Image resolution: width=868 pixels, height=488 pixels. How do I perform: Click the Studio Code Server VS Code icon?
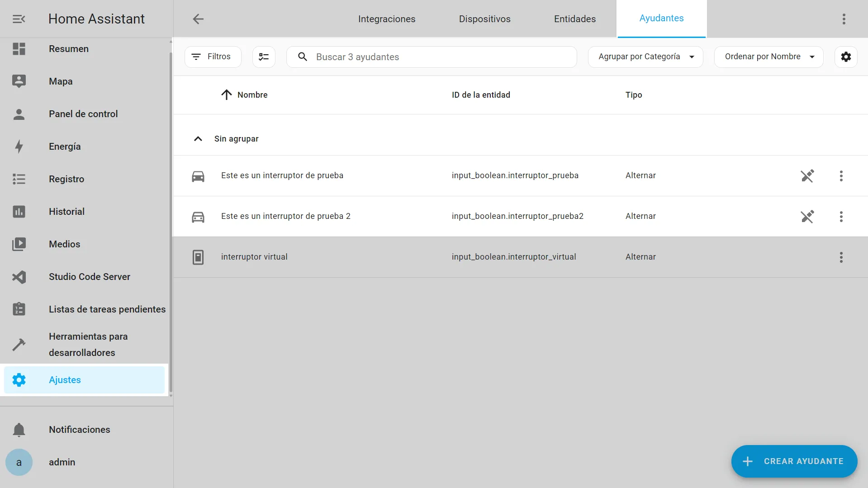click(19, 277)
